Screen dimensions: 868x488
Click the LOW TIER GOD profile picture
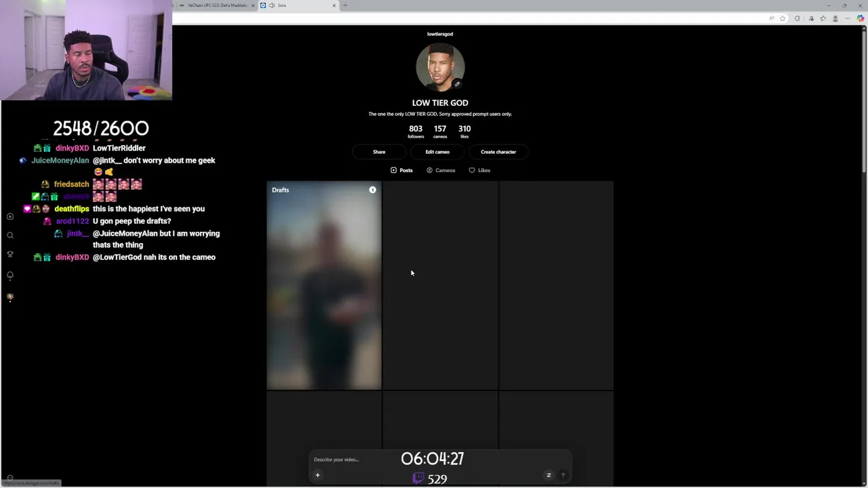(x=440, y=67)
